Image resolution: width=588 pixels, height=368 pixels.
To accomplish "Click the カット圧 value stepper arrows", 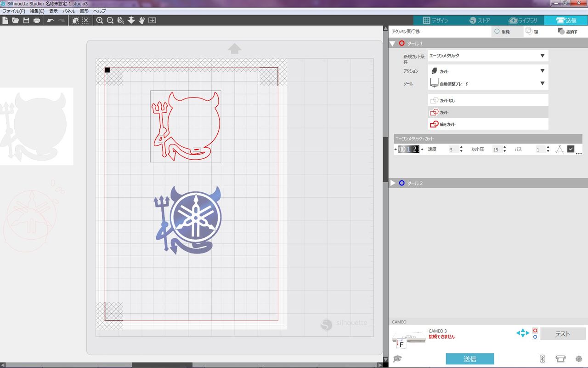I will click(504, 149).
